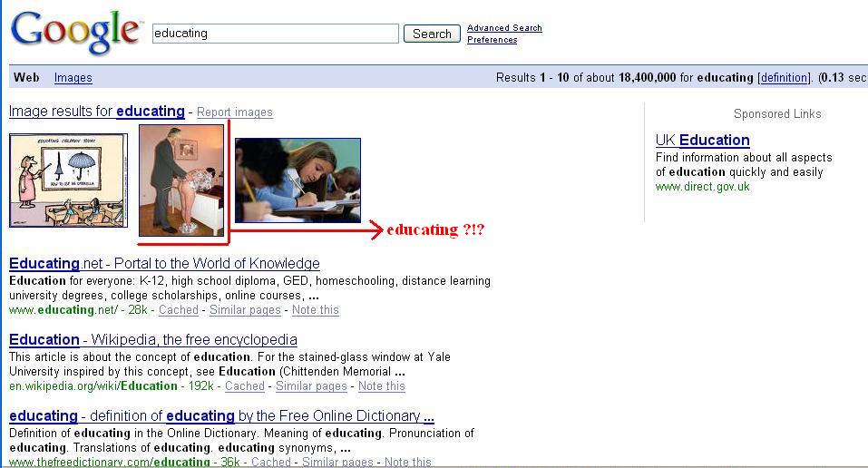868x468 pixels.
Task: Click the Search button
Action: [x=432, y=34]
